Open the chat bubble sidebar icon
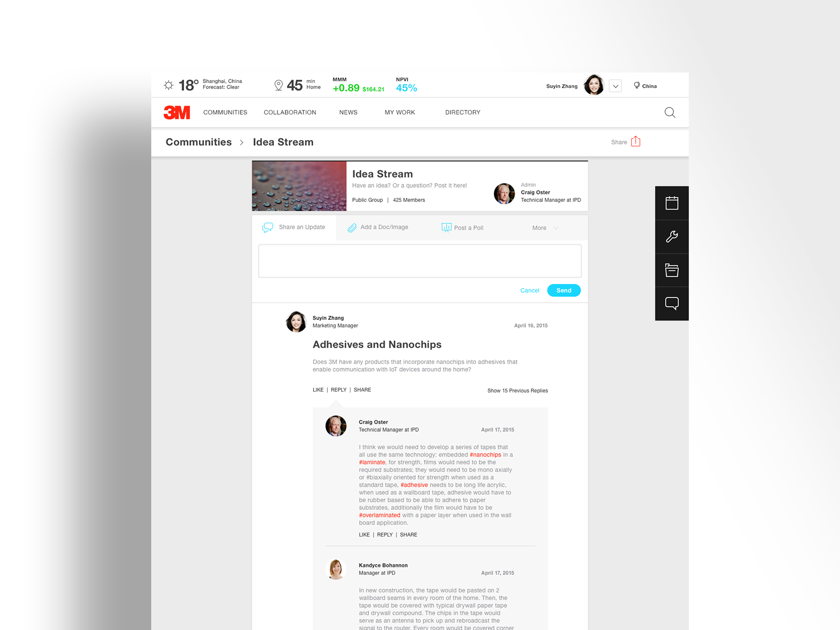The image size is (840, 630). coord(672,304)
